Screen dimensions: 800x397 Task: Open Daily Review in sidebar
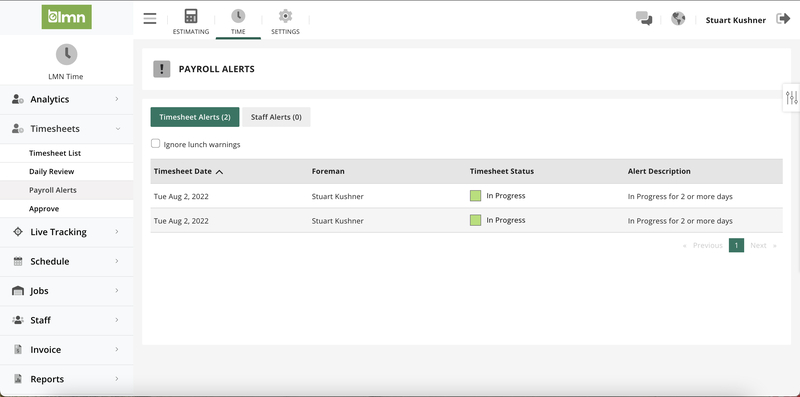52,171
